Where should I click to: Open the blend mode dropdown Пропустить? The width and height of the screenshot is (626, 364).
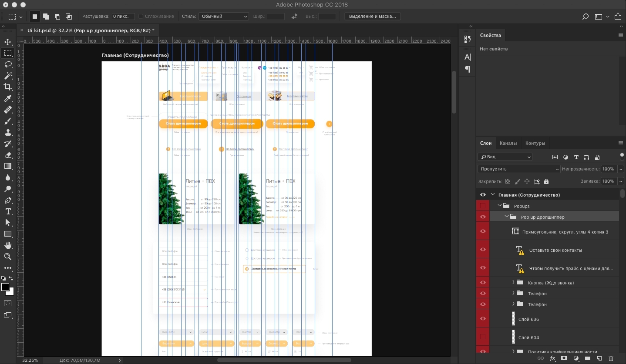519,169
